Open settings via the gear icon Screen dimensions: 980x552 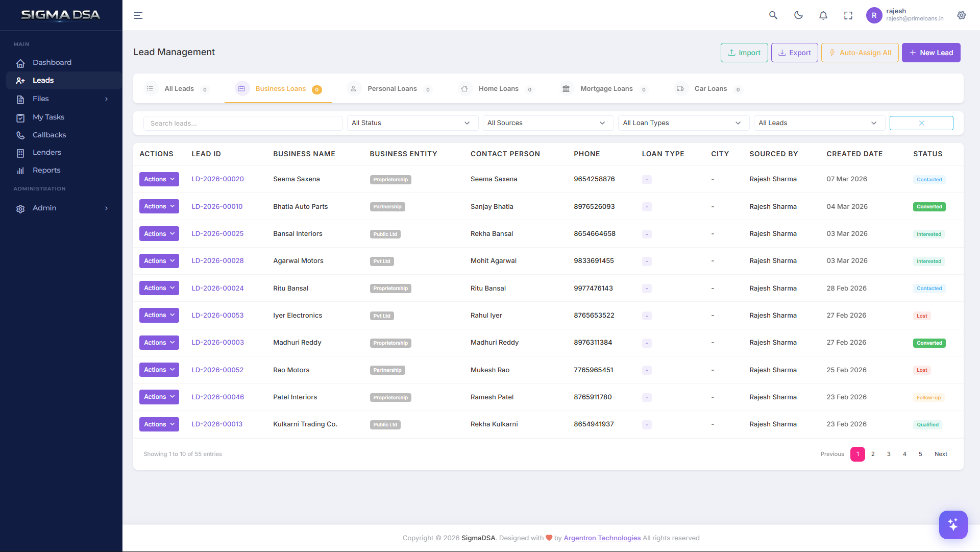click(962, 15)
